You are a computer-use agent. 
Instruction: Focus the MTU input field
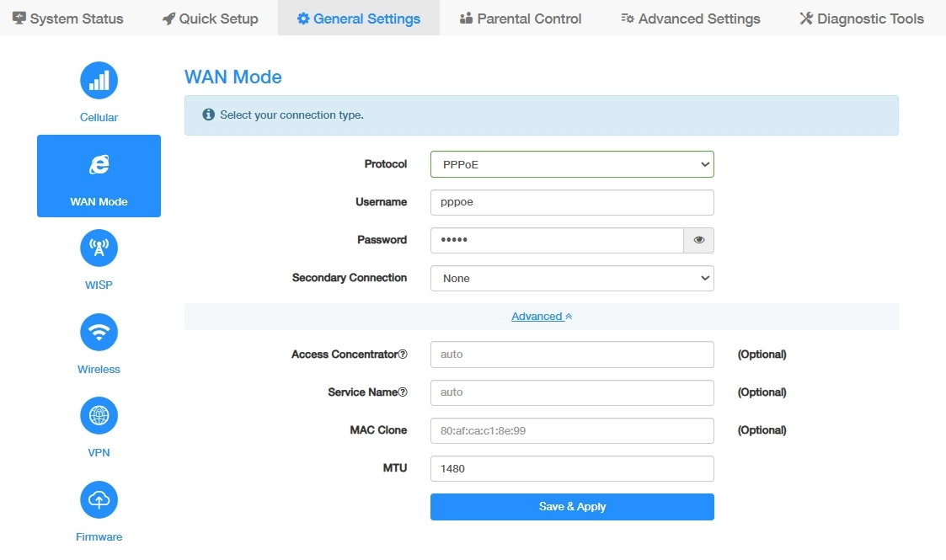coord(572,468)
